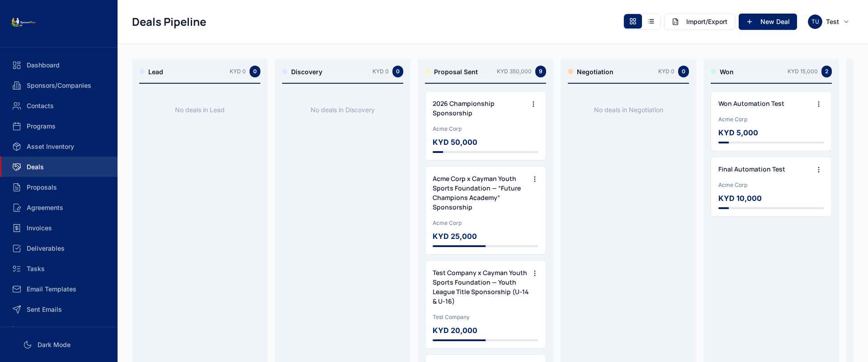Open the Final Automation Test deal
868x362 pixels.
[771, 187]
